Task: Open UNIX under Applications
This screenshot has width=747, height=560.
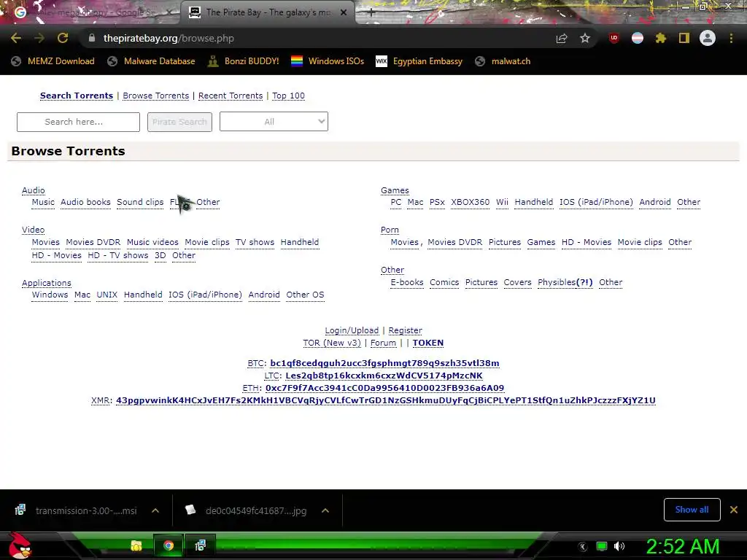Action: pos(107,295)
